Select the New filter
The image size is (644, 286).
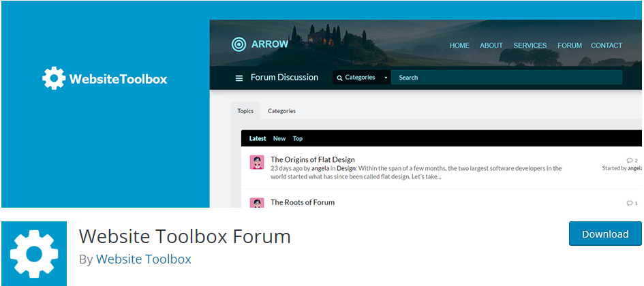[279, 139]
